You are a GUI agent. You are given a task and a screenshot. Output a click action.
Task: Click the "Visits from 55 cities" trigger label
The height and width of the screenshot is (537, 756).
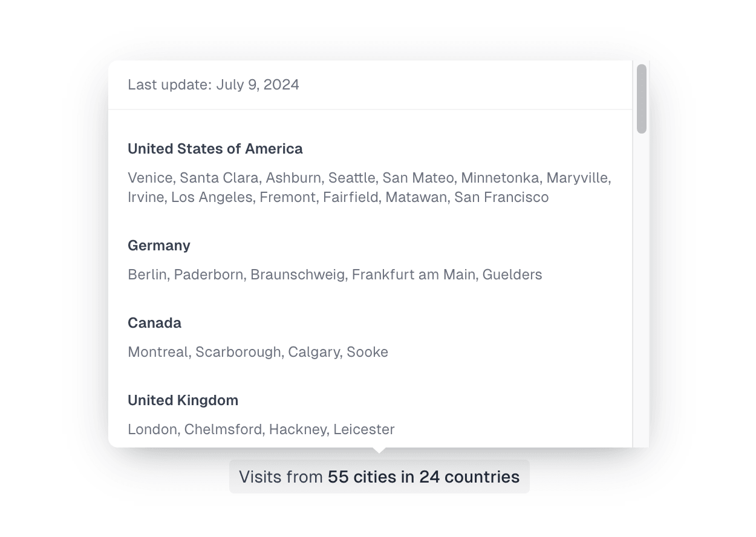[379, 477]
